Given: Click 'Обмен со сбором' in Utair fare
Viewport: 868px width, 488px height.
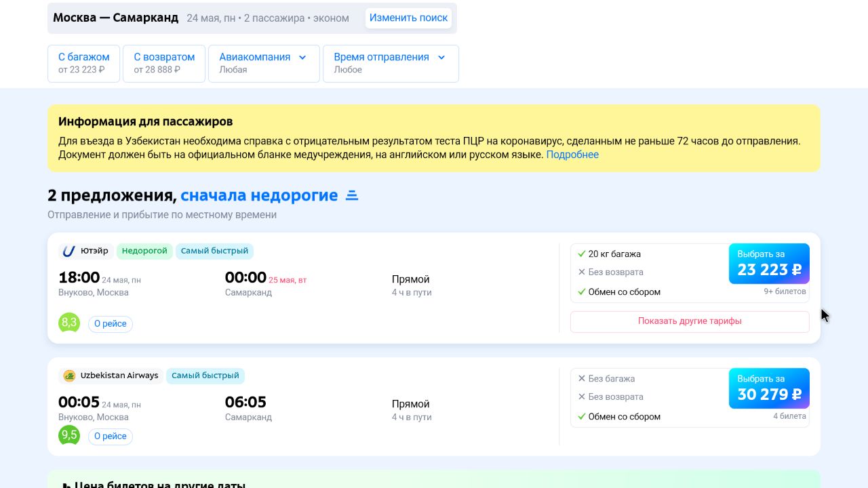Looking at the screenshot, I should [x=625, y=292].
